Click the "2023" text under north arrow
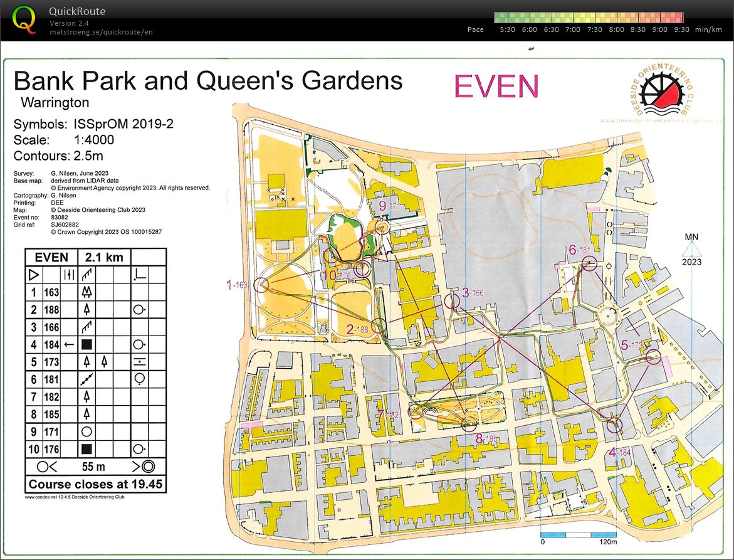This screenshot has height=560, width=734. [x=692, y=262]
